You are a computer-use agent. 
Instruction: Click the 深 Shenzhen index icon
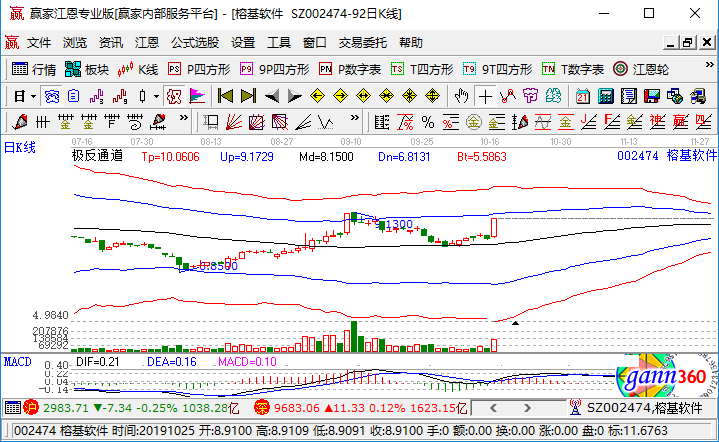[x=261, y=408]
